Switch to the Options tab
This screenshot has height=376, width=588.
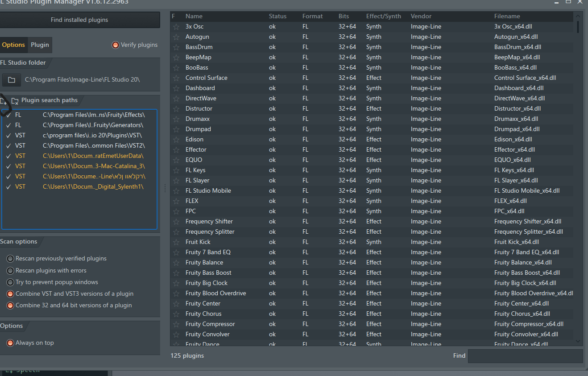pos(13,45)
